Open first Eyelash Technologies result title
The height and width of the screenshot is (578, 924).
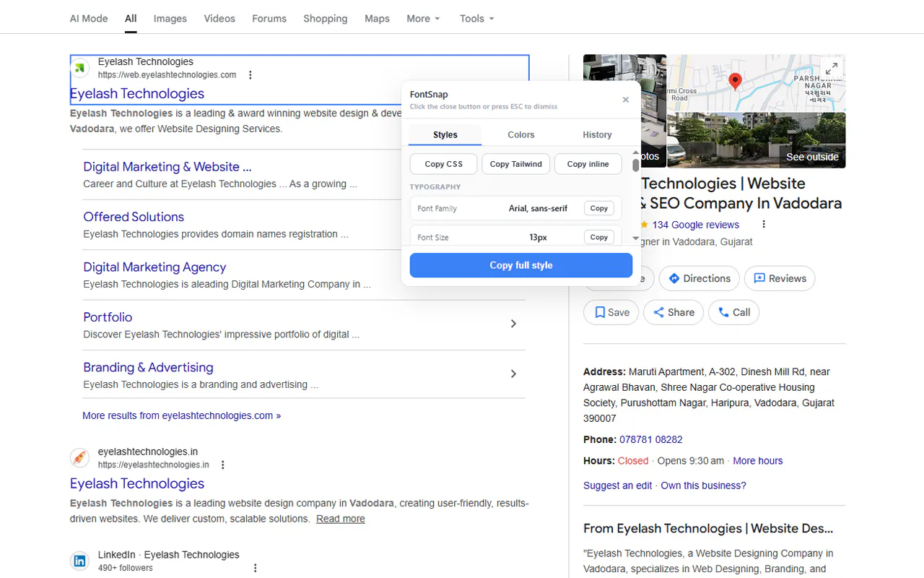tap(137, 93)
